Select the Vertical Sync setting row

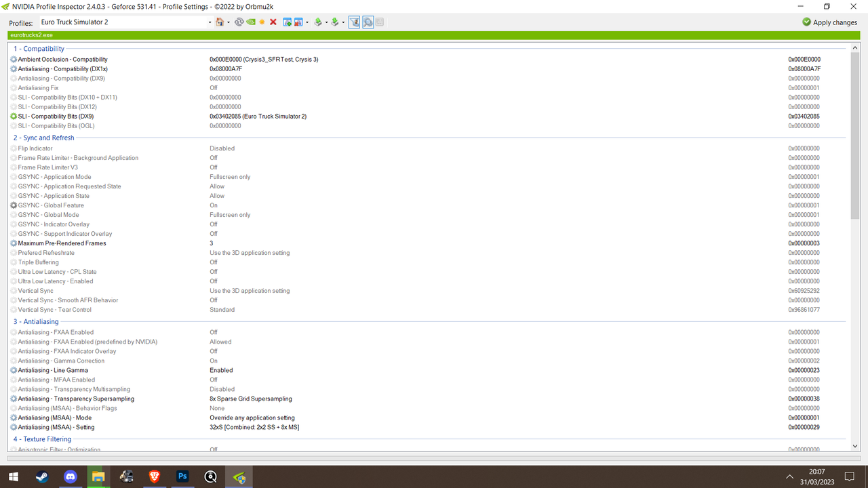[x=429, y=291]
